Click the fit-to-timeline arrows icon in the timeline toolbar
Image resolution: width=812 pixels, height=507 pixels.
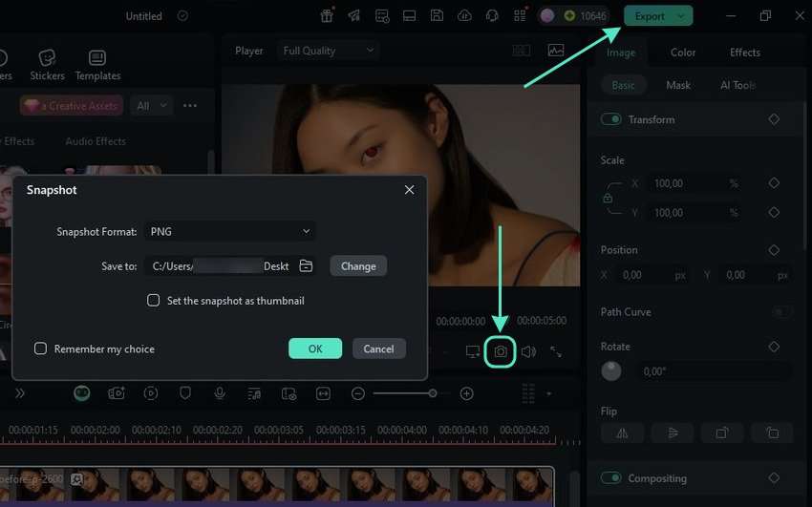point(323,393)
